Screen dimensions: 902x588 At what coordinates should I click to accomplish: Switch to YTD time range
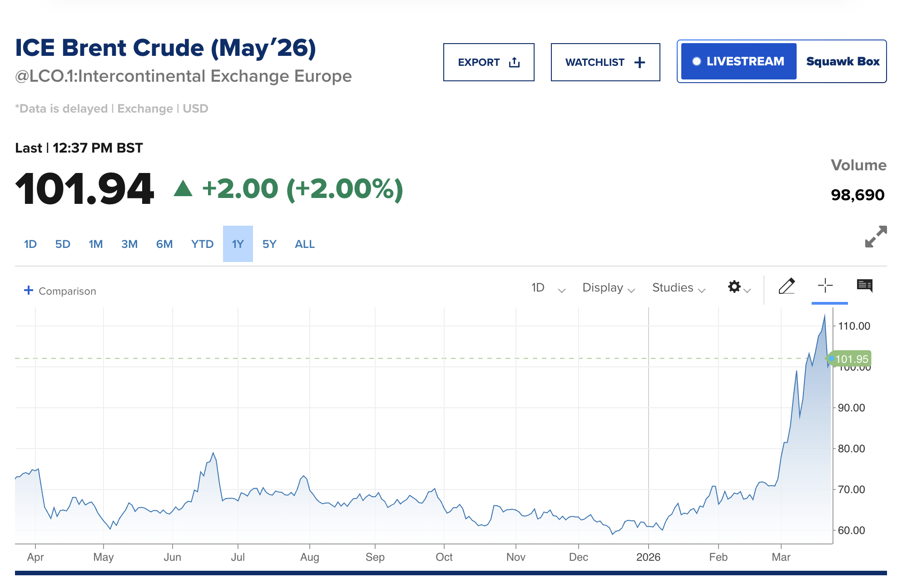click(x=202, y=244)
